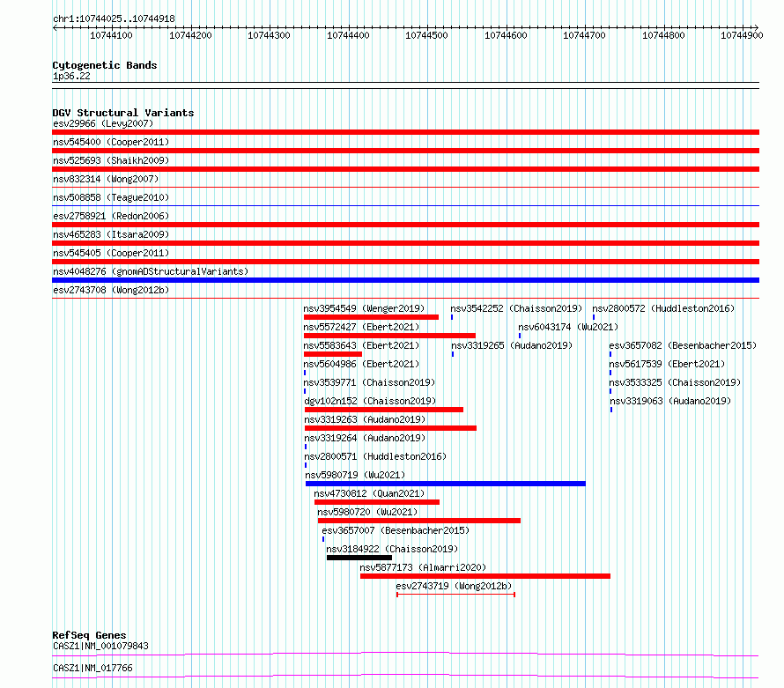
Task: Click the black bar of nsv3184922
Action: click(359, 558)
